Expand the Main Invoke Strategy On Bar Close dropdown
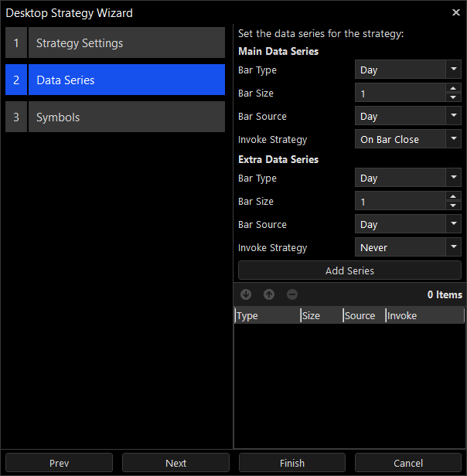The height and width of the screenshot is (476, 467). pyautogui.click(x=407, y=140)
